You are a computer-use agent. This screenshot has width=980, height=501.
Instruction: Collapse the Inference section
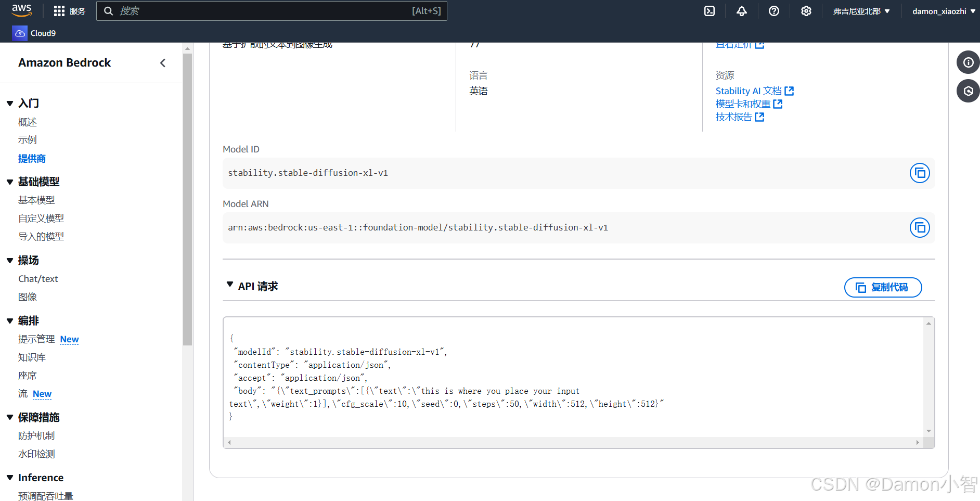coord(10,478)
